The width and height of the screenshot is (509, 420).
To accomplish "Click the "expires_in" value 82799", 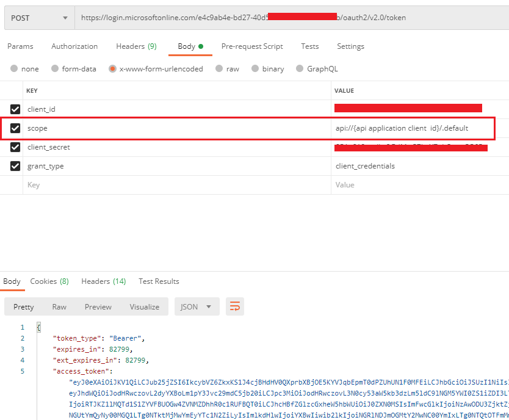I will (119, 349).
